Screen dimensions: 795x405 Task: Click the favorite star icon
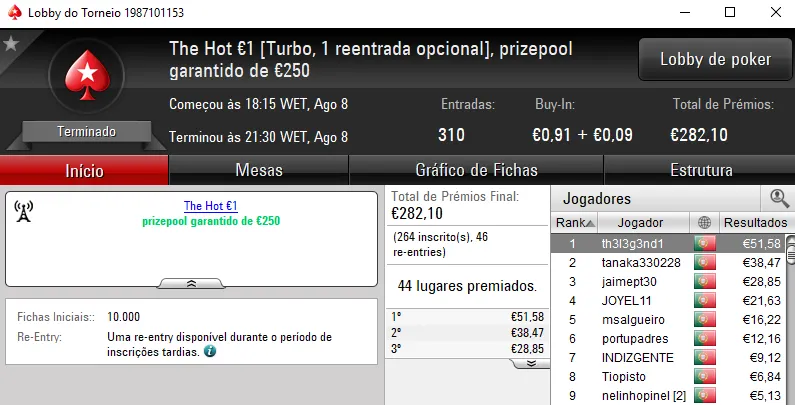tap(11, 43)
